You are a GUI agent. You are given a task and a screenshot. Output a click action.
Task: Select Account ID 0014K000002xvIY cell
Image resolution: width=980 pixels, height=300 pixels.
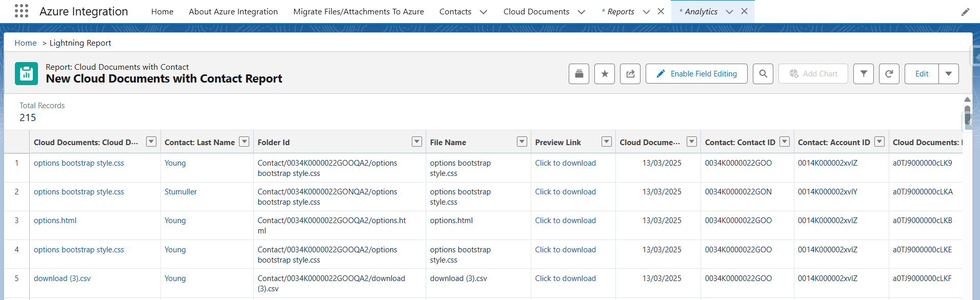click(827, 192)
